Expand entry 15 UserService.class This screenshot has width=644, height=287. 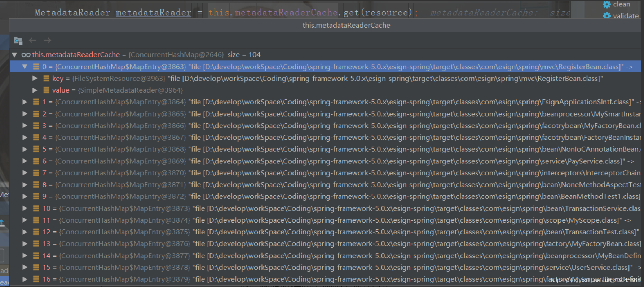point(25,267)
